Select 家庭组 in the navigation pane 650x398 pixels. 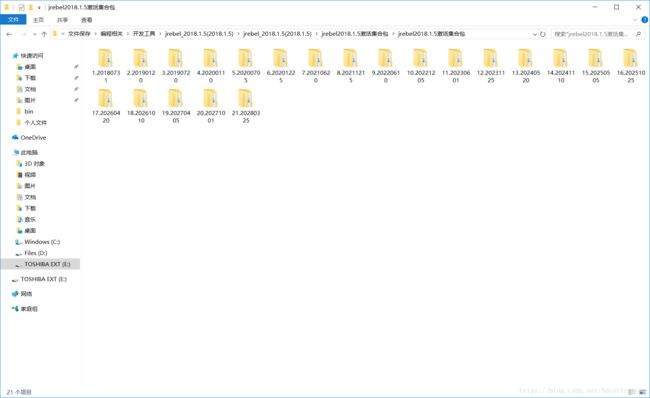[29, 309]
